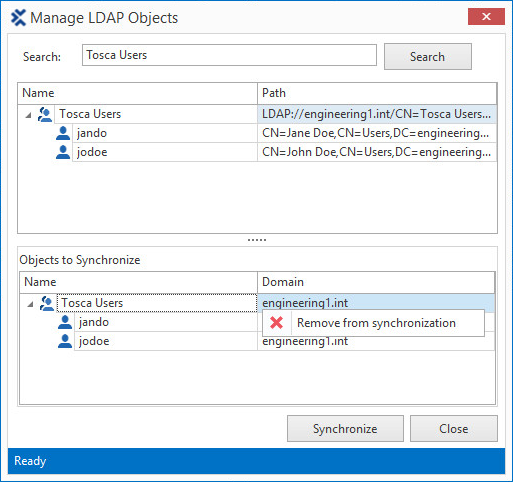Focus the Search text field
The image size is (513, 482).
pos(229,55)
